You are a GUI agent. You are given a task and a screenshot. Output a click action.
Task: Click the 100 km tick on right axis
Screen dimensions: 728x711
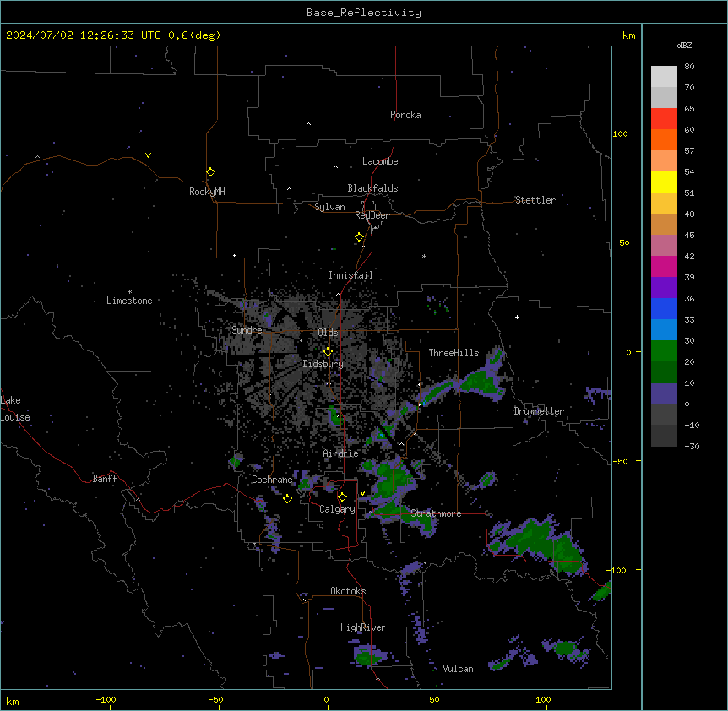pyautogui.click(x=620, y=133)
